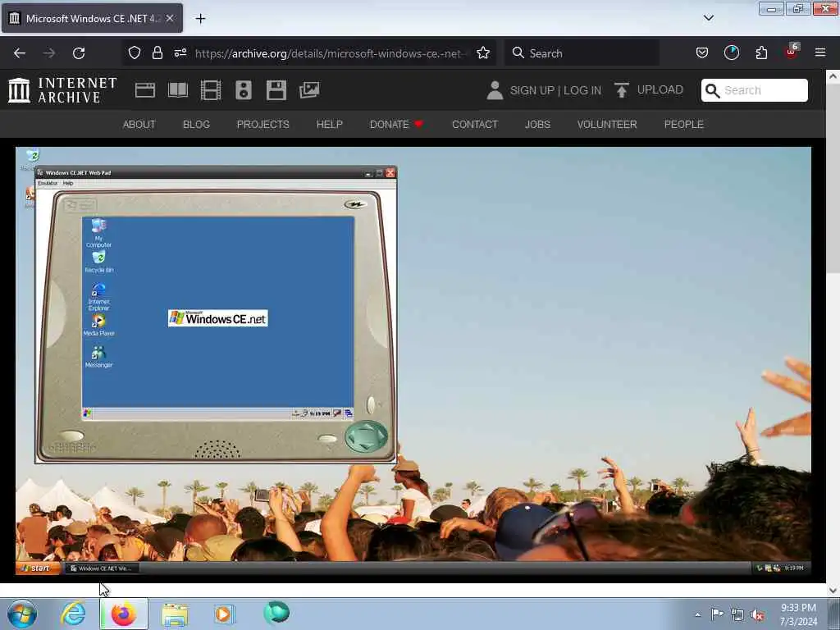Show hidden tray icons arrow
Screen dimensions: 840x630
tap(697, 614)
